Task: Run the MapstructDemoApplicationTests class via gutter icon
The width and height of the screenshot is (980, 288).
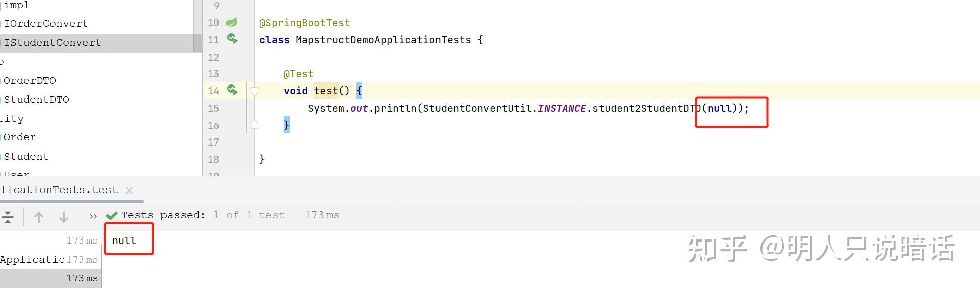Action: pyautogui.click(x=232, y=39)
